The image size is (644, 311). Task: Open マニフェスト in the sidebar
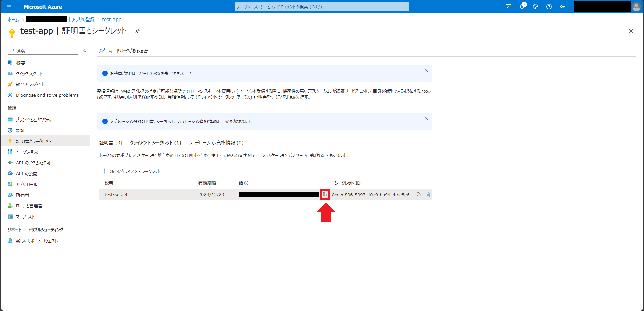tap(25, 217)
